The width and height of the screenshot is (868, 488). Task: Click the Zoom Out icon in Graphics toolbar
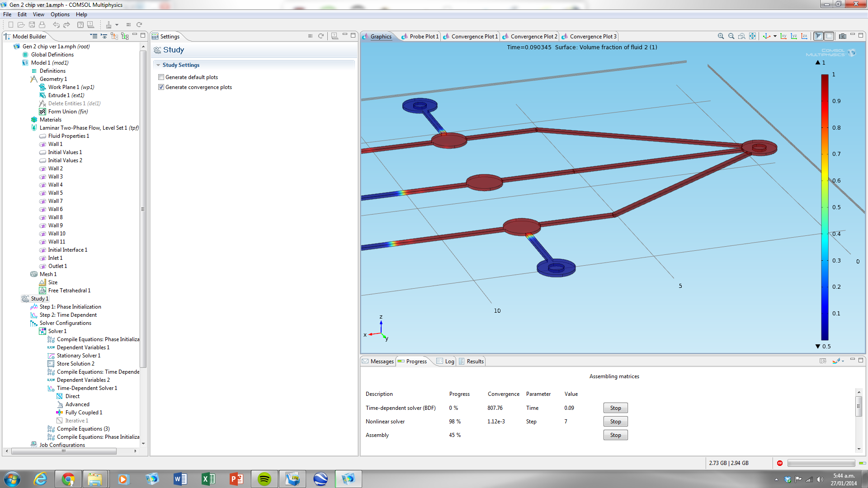[x=731, y=36]
